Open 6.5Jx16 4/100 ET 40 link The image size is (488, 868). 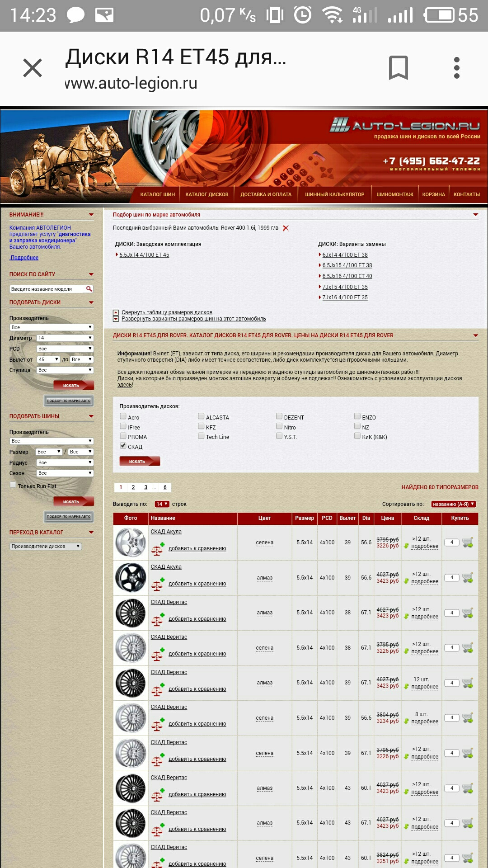coord(347,276)
